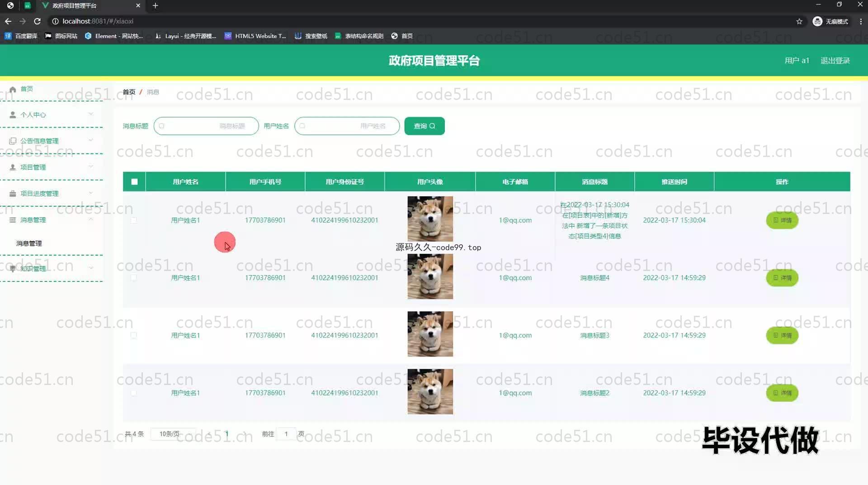
Task: Click the 用户姓名 search input
Action: 347,126
